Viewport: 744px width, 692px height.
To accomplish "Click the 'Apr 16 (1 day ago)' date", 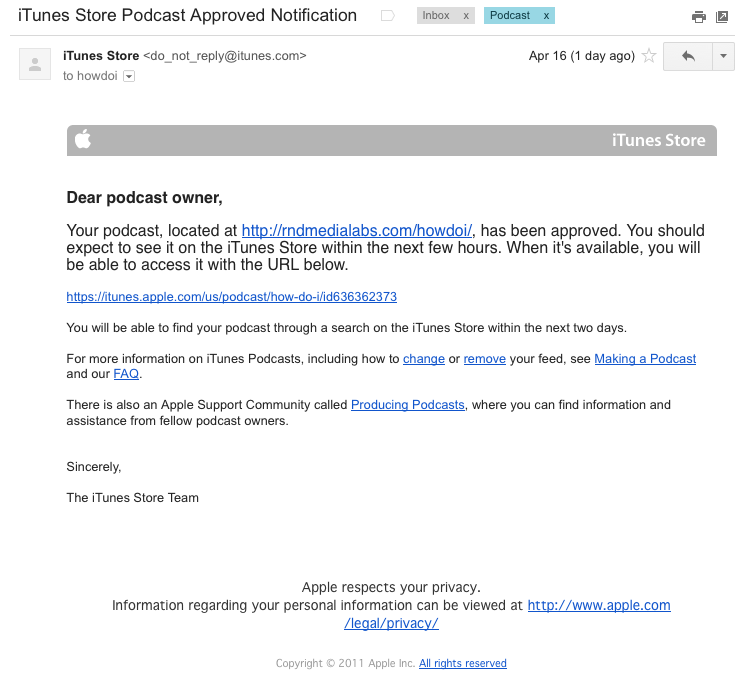I will click(x=582, y=56).
